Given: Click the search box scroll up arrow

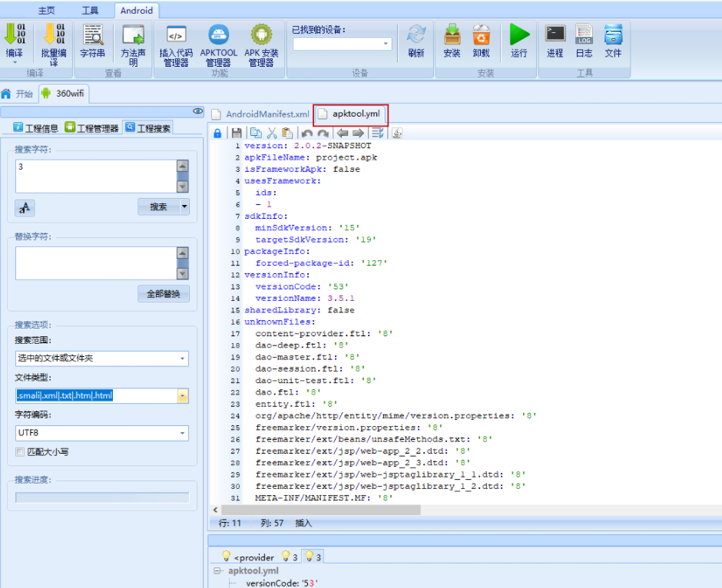Looking at the screenshot, I should (x=183, y=166).
